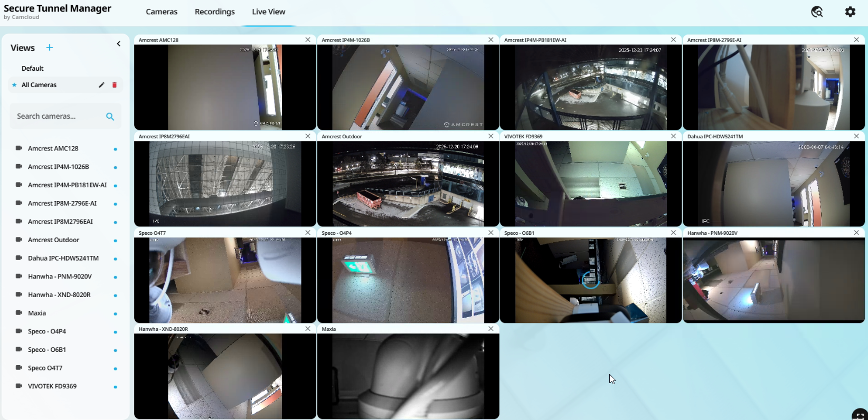Viewport: 868px width, 420px height.
Task: Select Amcrest IP8M-2796E-AI in camera list
Action: 66,204
